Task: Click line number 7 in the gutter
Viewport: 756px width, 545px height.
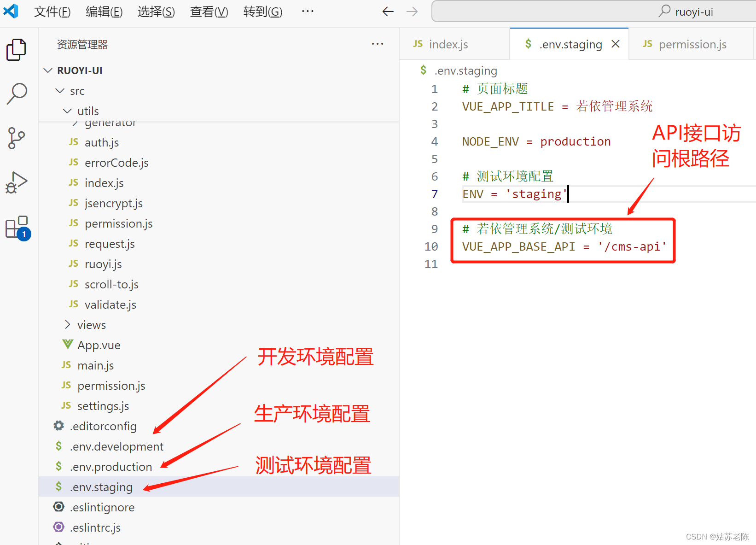Action: click(435, 194)
